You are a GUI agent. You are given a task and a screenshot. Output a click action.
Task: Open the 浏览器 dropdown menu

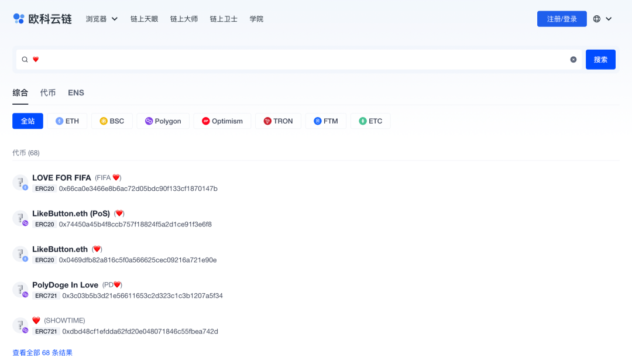point(102,19)
